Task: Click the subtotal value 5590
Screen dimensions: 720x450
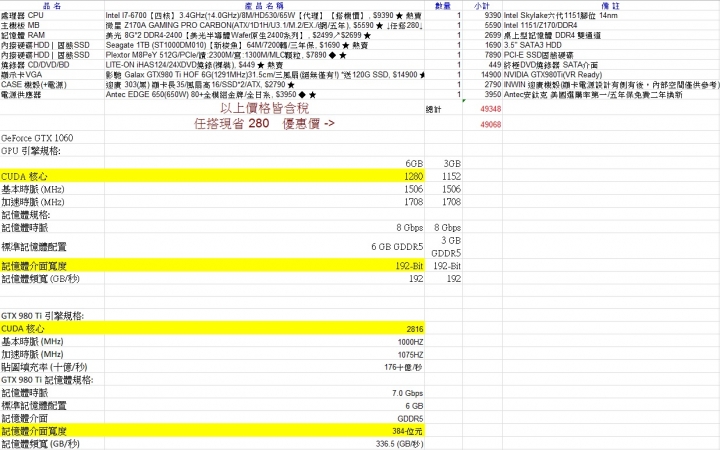Action: tap(482, 25)
